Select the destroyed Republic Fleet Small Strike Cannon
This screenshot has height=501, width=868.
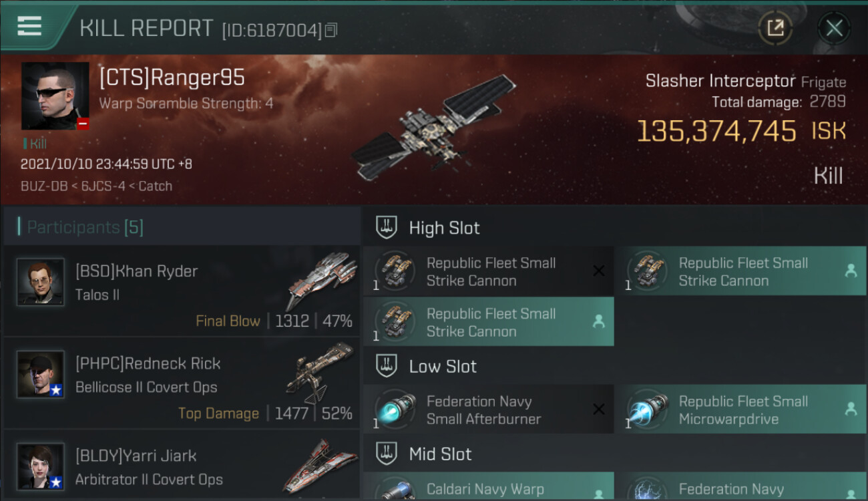(488, 272)
